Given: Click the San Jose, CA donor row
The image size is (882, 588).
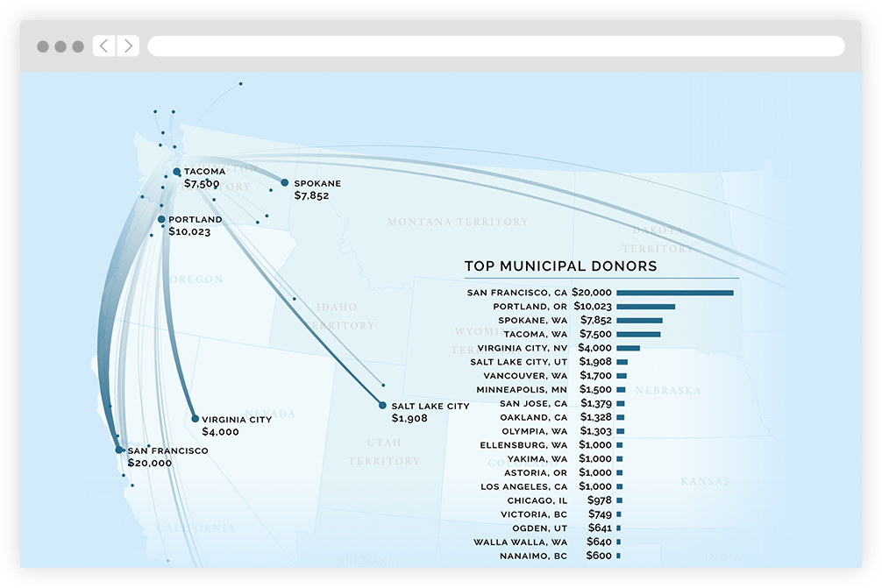Looking at the screenshot, I should tap(562, 404).
